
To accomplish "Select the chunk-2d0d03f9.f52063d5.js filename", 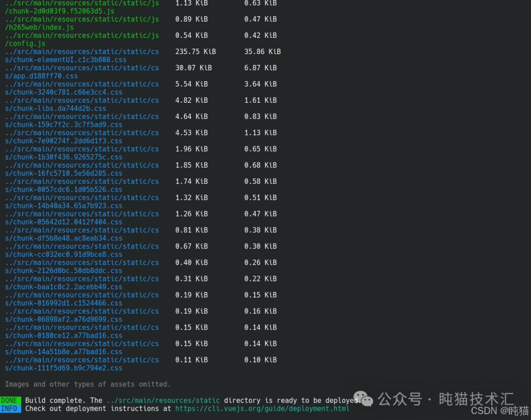I will pyautogui.click(x=61, y=11).
